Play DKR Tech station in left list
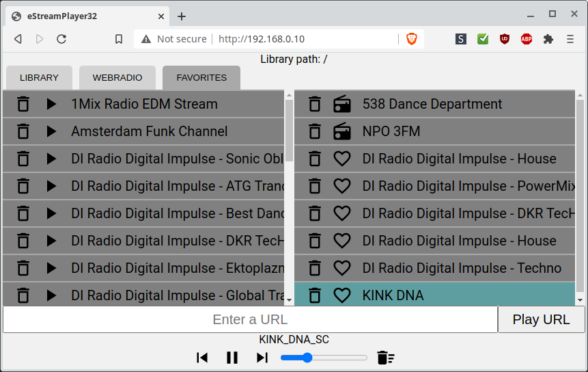Image resolution: width=588 pixels, height=372 pixels. (51, 241)
